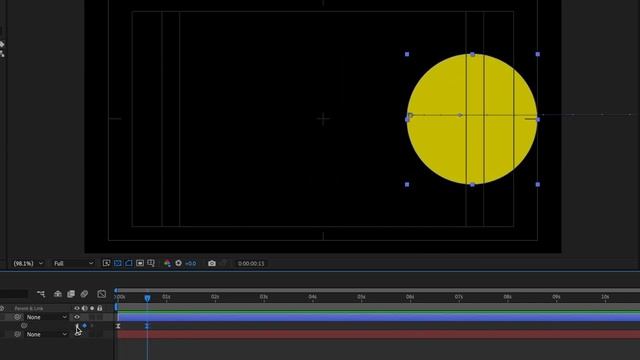The width and height of the screenshot is (640, 360).
Task: Toggle the viewer icon left of the grid and guide options
Action: (140, 263)
